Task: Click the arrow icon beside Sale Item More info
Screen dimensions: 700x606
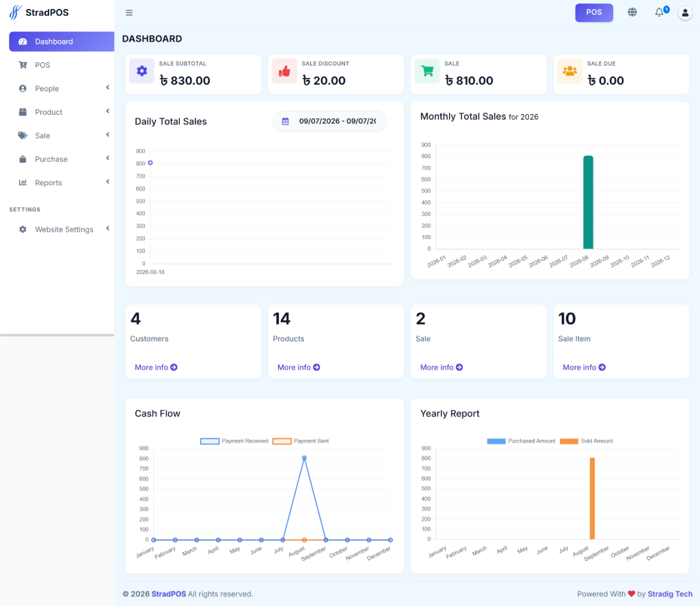Action: [x=602, y=368]
